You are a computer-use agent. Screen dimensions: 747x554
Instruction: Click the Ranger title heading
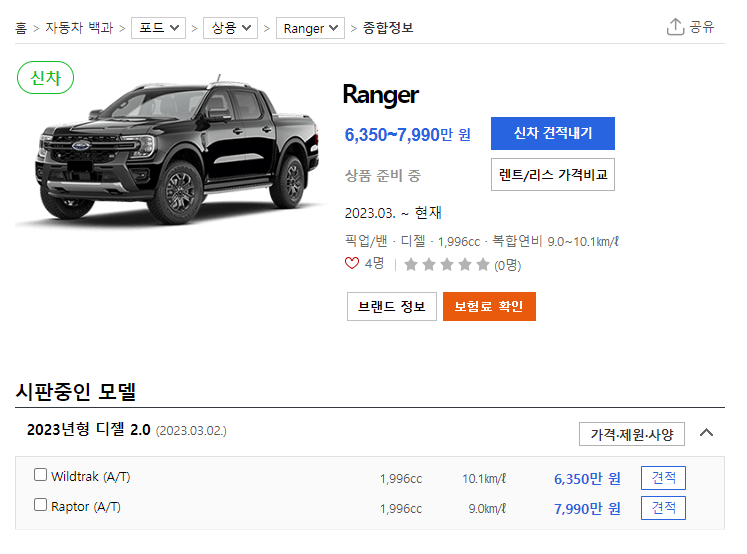(x=381, y=95)
